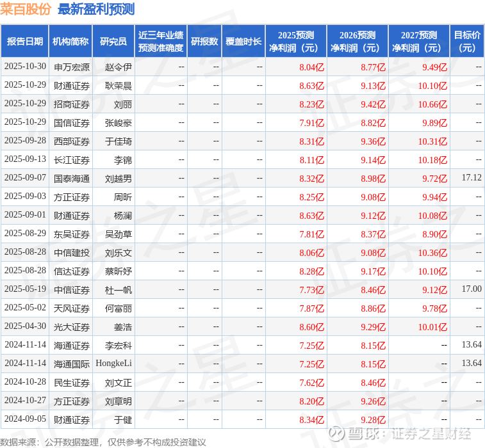Click the 2025预测净利润 column header
This screenshot has width=485, height=448.
296,41
